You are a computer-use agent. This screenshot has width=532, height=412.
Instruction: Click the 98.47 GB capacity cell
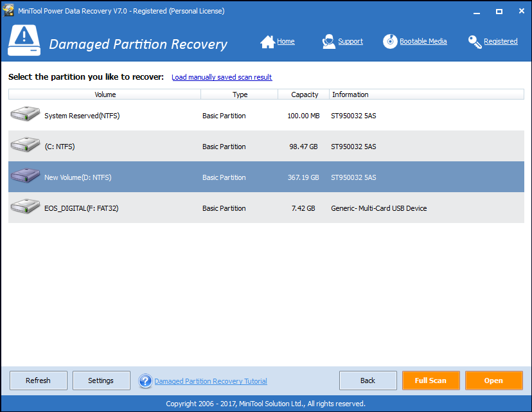tap(303, 147)
